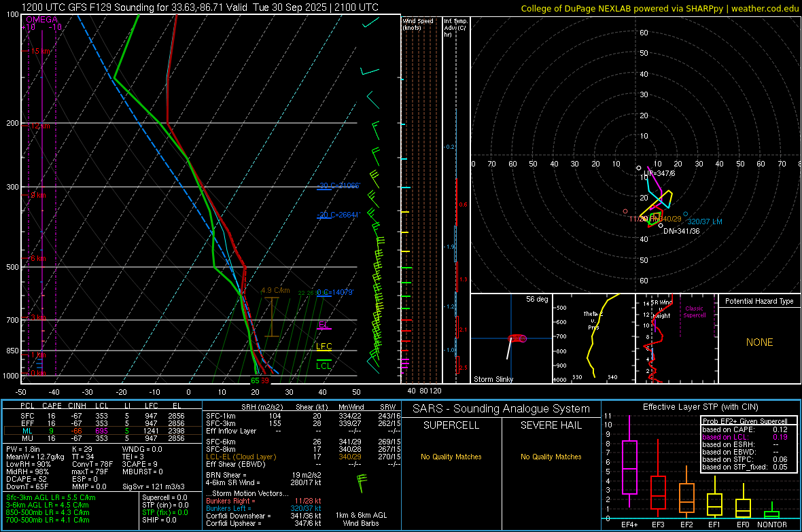This screenshot has height=532, width=802.
Task: Click the Bunkers Right storm motion
Action: coord(264,501)
